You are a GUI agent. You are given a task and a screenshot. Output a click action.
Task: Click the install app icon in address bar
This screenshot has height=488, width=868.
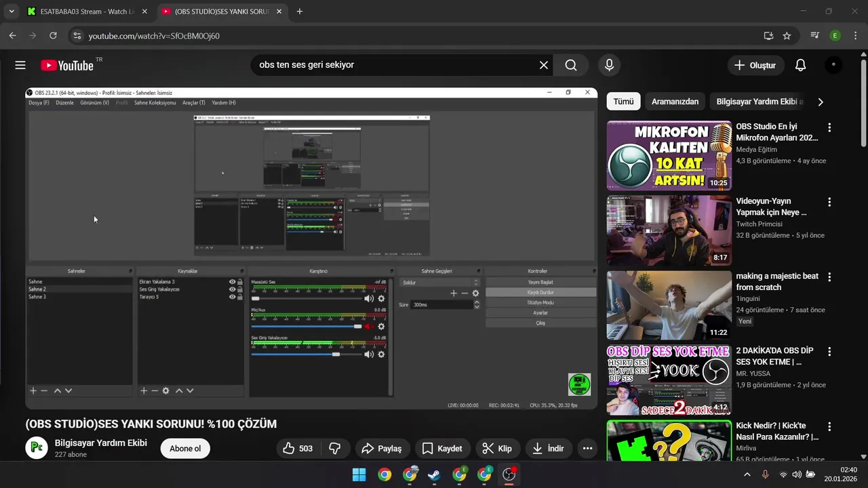768,36
